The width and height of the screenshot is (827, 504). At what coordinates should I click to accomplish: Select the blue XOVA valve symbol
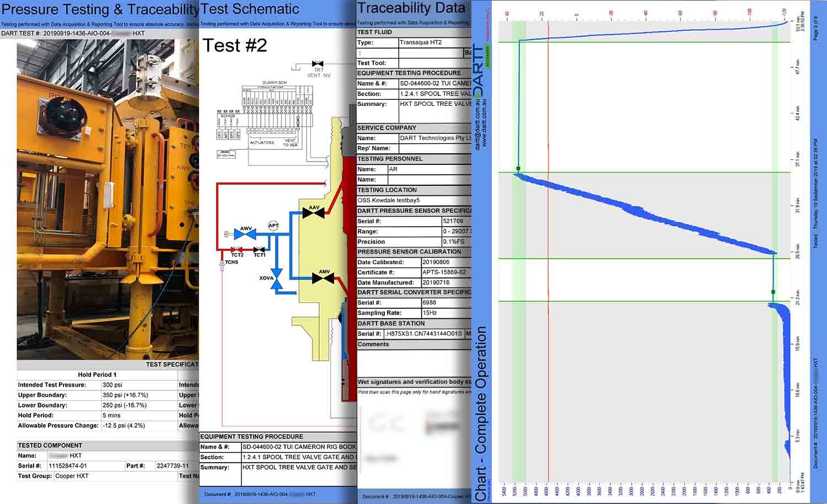tap(278, 278)
